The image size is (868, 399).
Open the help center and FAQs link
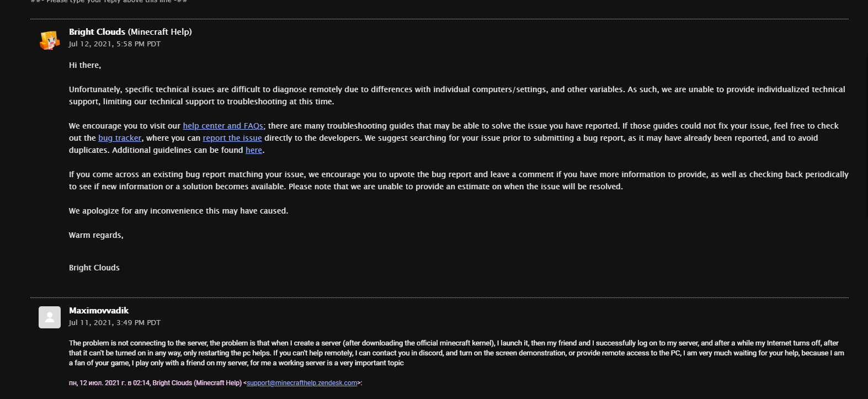(223, 126)
